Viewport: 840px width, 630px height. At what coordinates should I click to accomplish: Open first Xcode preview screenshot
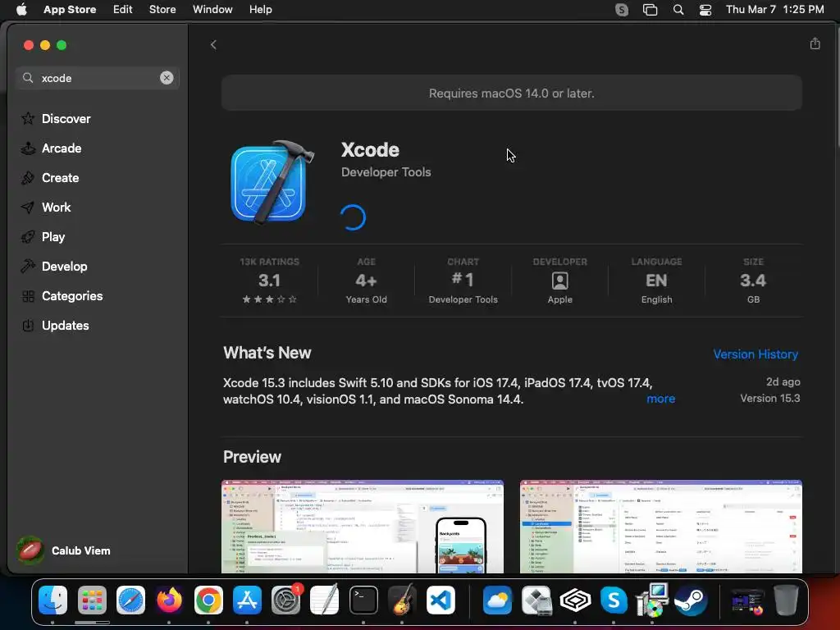[x=362, y=527]
